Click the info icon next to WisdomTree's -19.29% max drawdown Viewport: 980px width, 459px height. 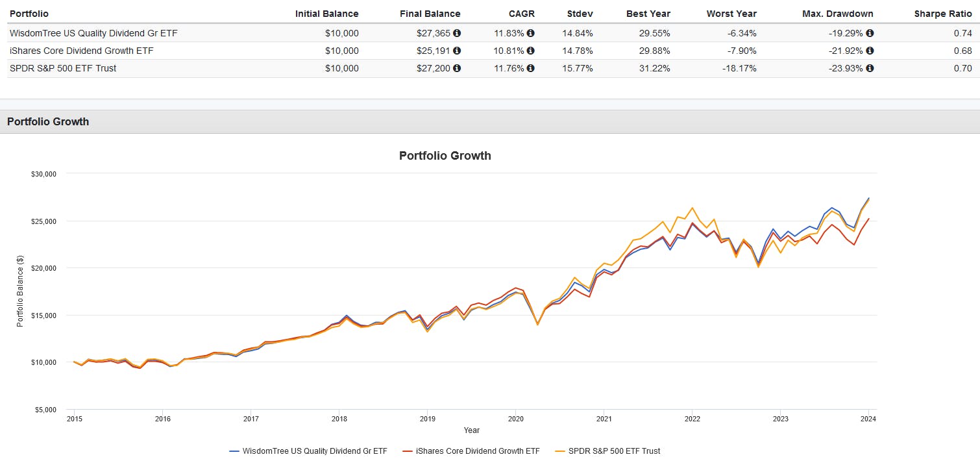[x=870, y=33]
